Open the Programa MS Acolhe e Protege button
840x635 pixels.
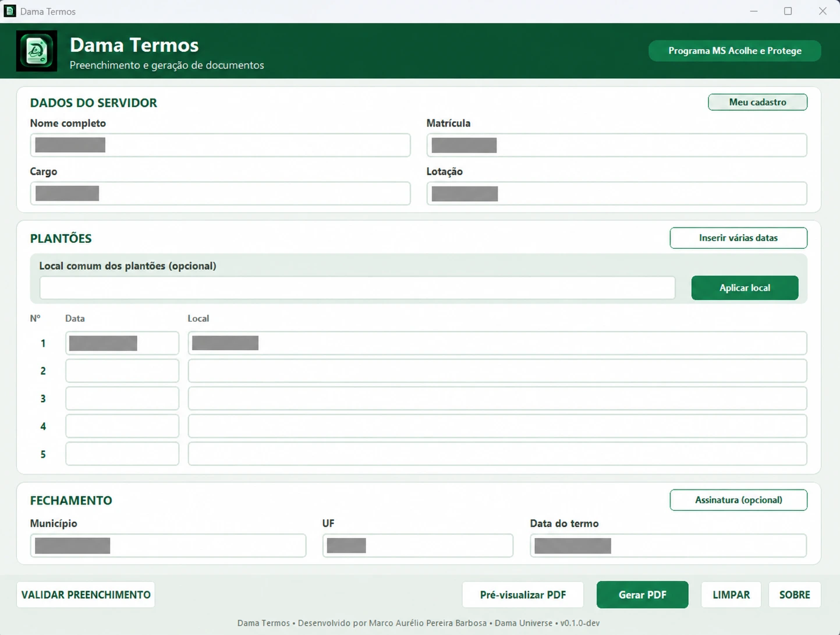(735, 51)
